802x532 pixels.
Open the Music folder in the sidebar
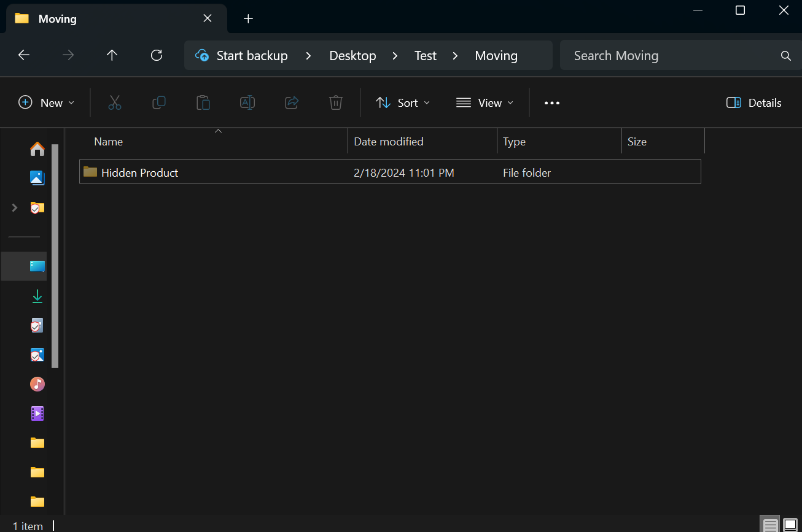coord(37,384)
